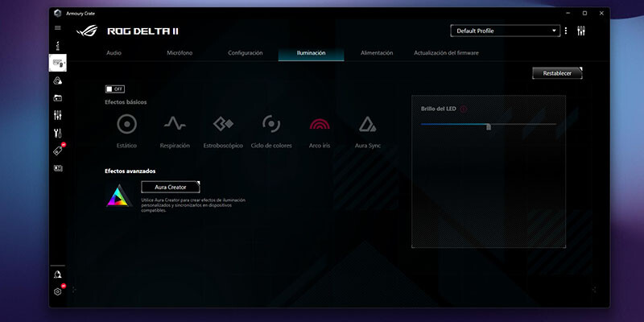644x322 pixels.
Task: Click the Brillo del LED info icon
Action: click(464, 109)
